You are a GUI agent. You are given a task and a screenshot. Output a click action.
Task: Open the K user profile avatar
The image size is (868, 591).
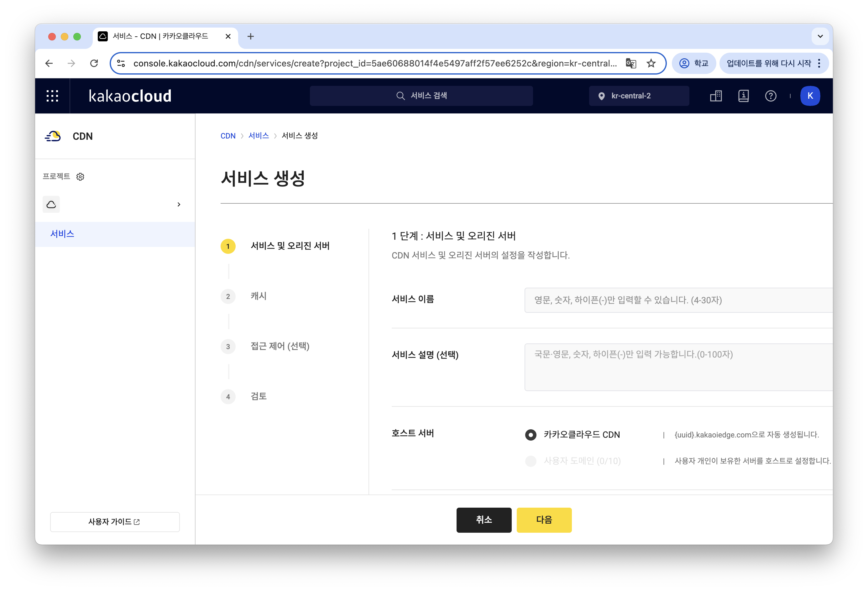tap(810, 96)
